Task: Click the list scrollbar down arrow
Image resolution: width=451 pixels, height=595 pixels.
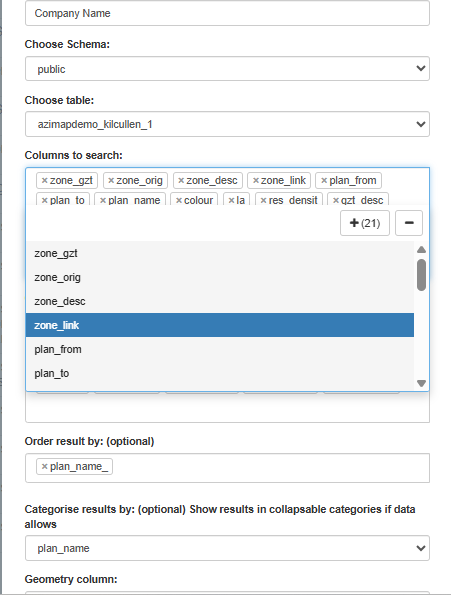Action: [421, 383]
